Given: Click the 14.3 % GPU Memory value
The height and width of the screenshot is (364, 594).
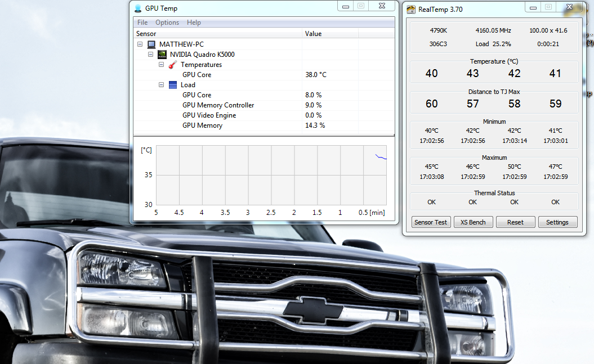Looking at the screenshot, I should (315, 125).
